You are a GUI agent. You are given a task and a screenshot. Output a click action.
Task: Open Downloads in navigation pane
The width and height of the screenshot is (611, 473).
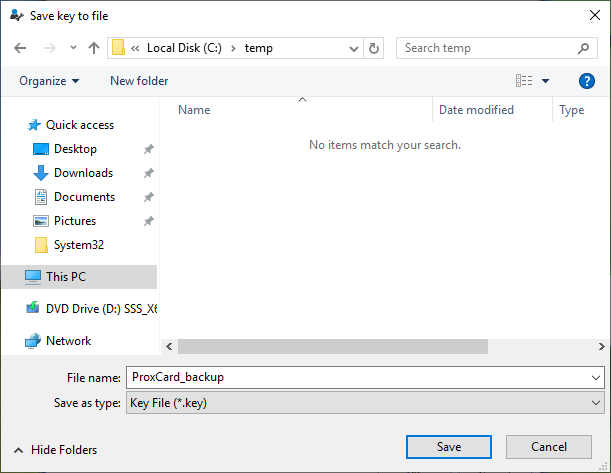[x=83, y=173]
